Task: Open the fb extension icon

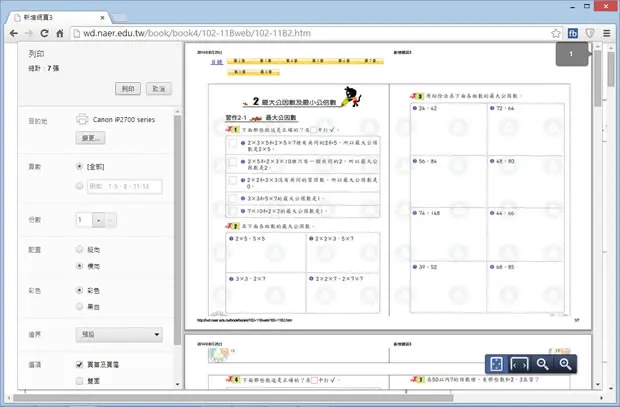Action: (x=573, y=33)
